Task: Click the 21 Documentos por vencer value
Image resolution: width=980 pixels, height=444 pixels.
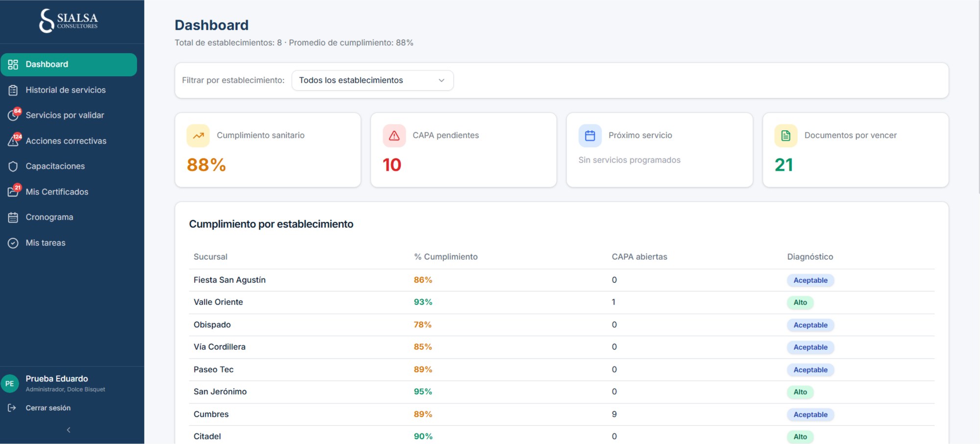Action: coord(784,165)
